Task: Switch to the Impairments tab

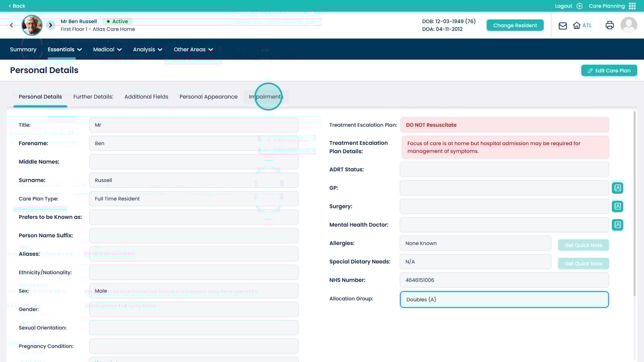Action: pos(266,97)
